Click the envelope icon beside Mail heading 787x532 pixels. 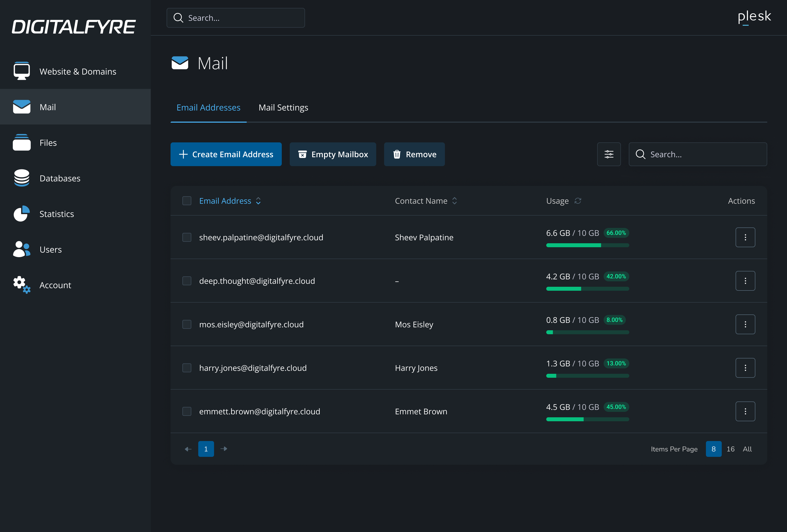tap(180, 63)
